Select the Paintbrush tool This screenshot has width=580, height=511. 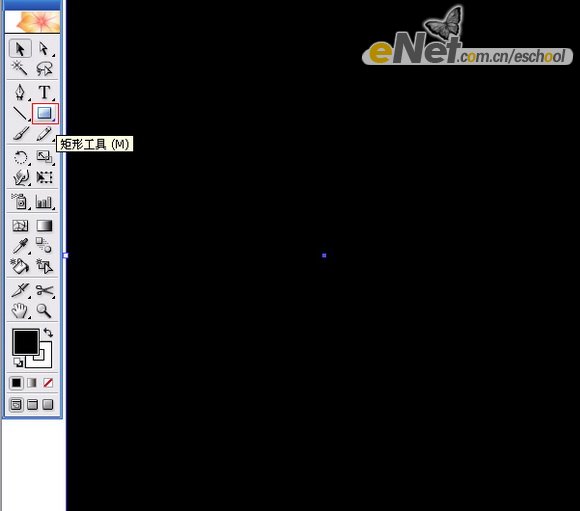click(20, 134)
